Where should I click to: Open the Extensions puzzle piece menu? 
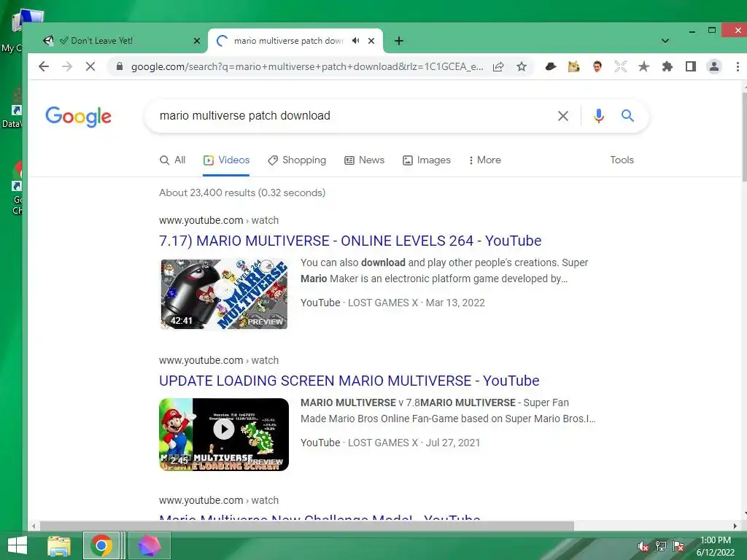tap(667, 66)
